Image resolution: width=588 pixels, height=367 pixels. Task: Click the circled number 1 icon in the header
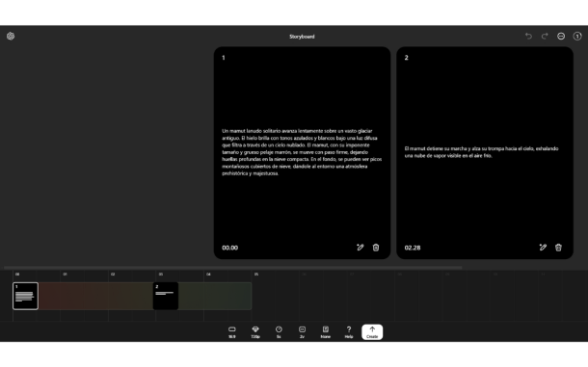click(x=577, y=36)
